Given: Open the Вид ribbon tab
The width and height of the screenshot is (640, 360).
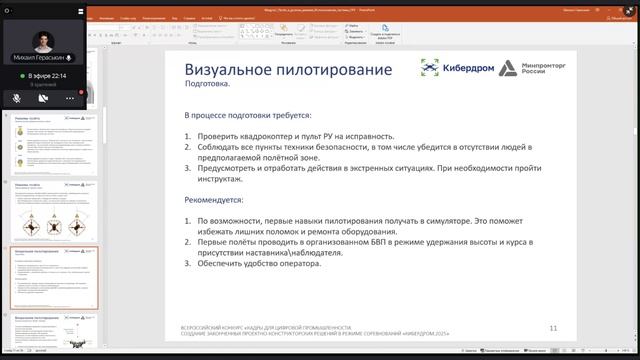Looking at the screenshot, I should pyautogui.click(x=174, y=18).
